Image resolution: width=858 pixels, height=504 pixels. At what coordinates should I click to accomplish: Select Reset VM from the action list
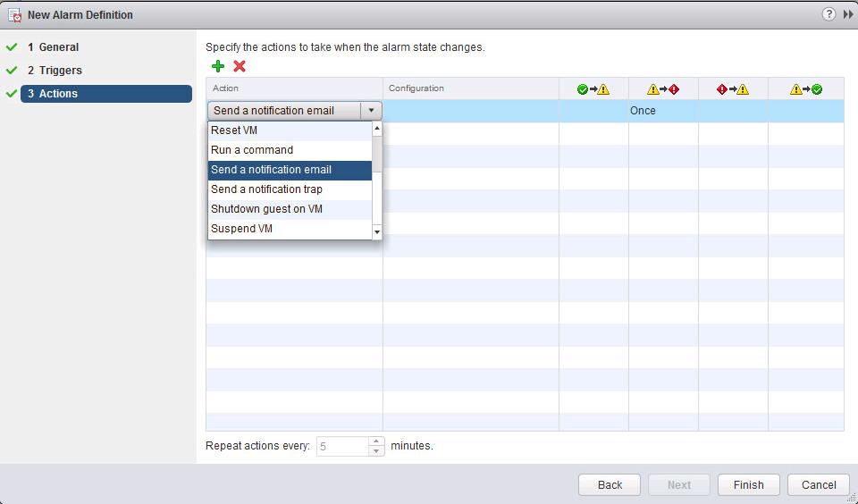tap(290, 130)
